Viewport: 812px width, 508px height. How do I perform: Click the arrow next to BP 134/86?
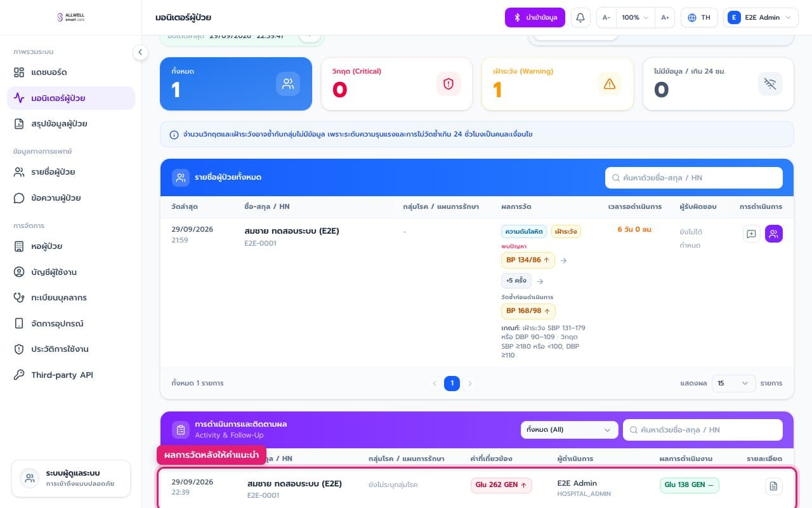pyautogui.click(x=564, y=260)
